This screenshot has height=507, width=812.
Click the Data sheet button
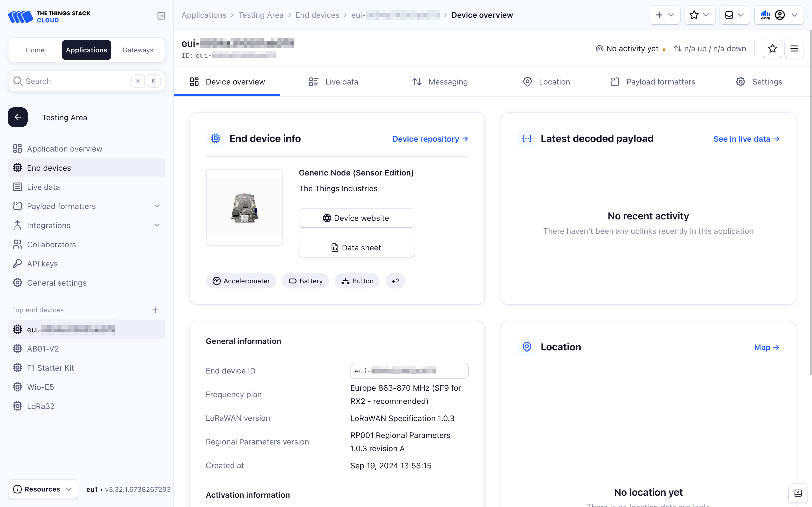356,247
